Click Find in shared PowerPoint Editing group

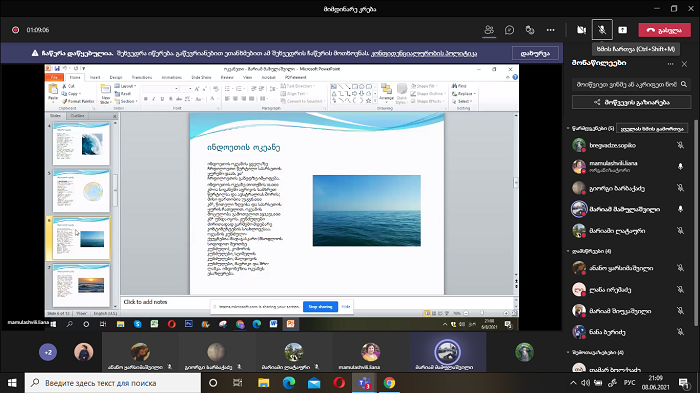pos(459,86)
